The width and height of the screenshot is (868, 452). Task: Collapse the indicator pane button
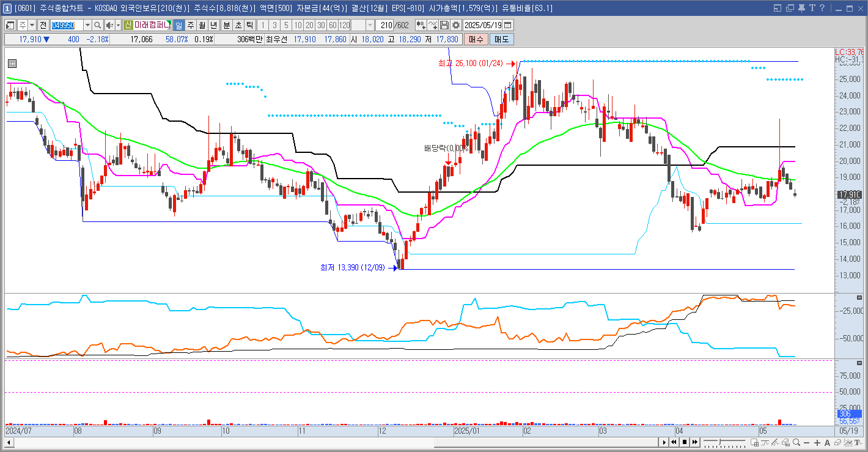tap(859, 297)
